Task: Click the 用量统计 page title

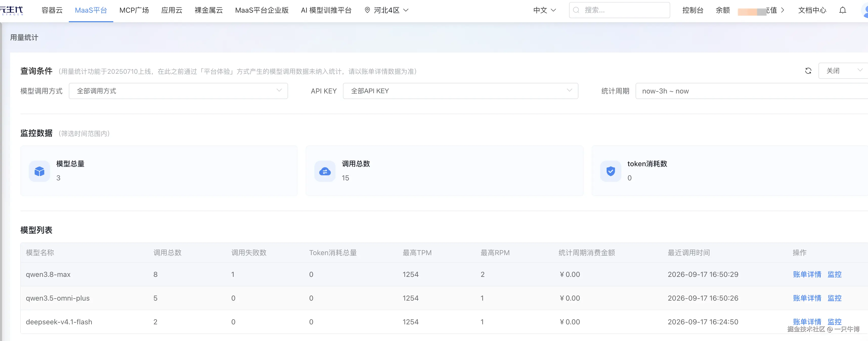Action: point(24,37)
